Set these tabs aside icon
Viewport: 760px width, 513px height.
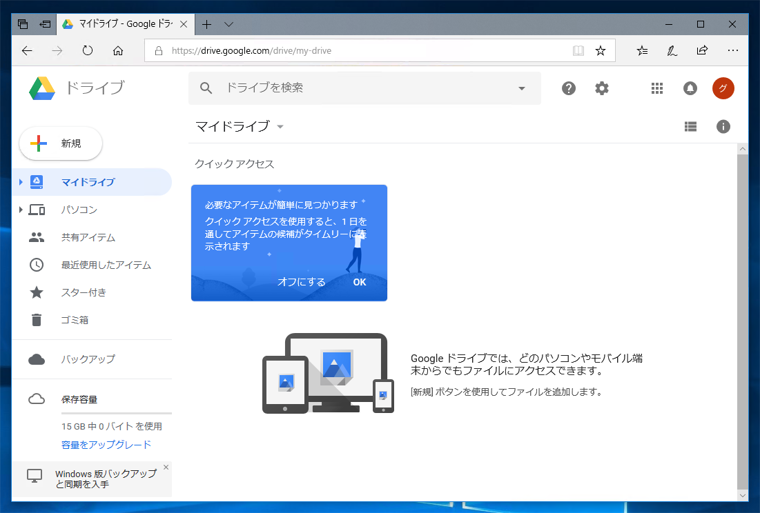[45, 24]
